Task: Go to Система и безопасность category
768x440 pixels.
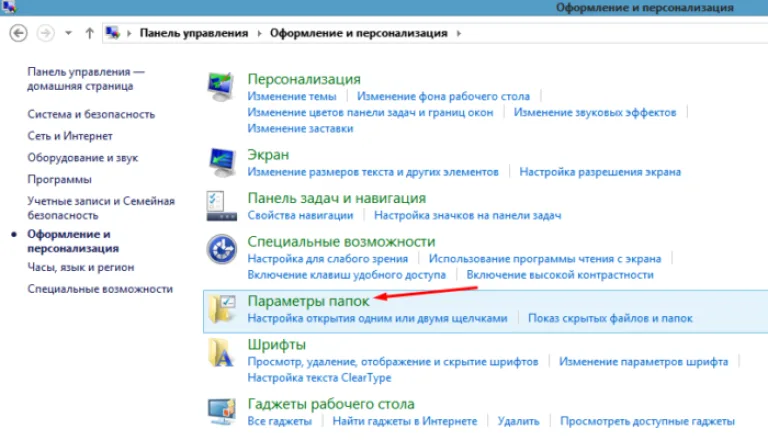Action: tap(91, 114)
